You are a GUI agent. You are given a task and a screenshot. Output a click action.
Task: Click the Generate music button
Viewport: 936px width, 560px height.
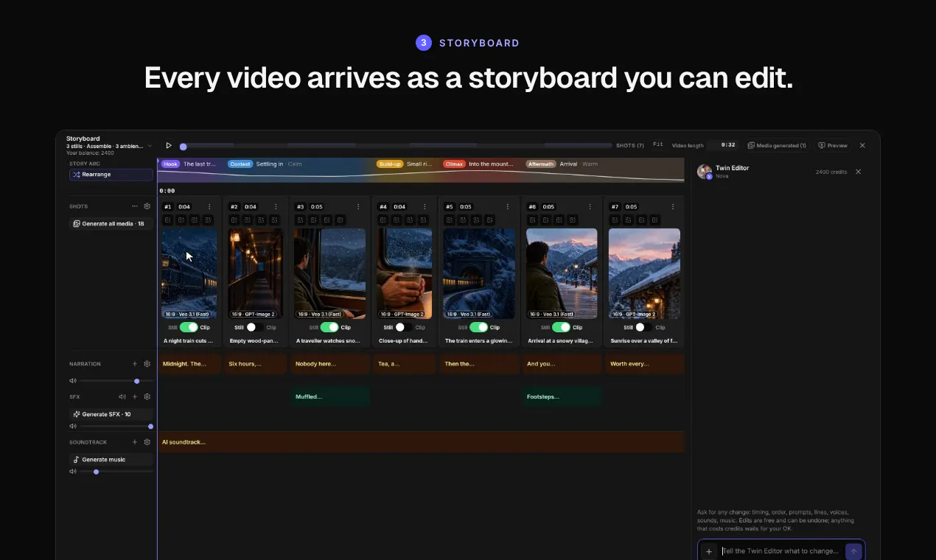(x=111, y=460)
